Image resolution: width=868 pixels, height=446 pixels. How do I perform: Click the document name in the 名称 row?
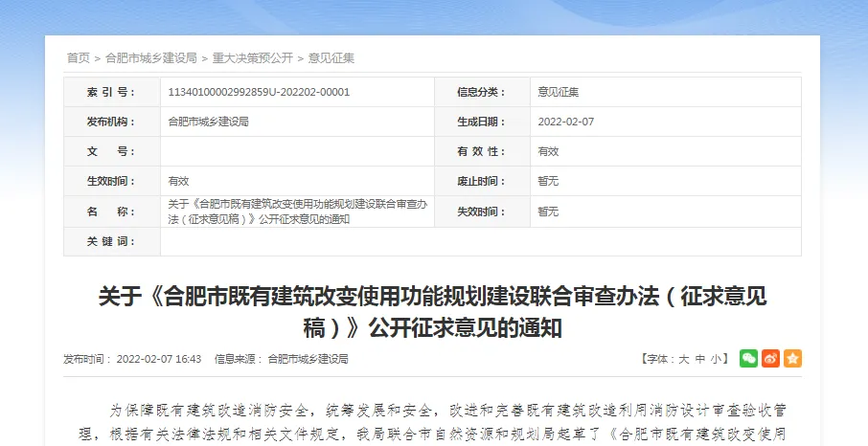[x=297, y=212]
